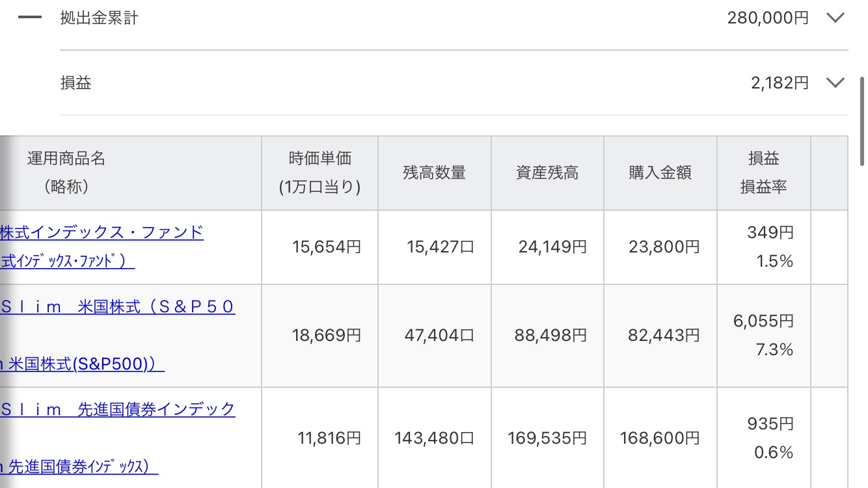Expand the 損益 chevron arrow
Viewport: 868px width, 488px height.
tap(835, 83)
